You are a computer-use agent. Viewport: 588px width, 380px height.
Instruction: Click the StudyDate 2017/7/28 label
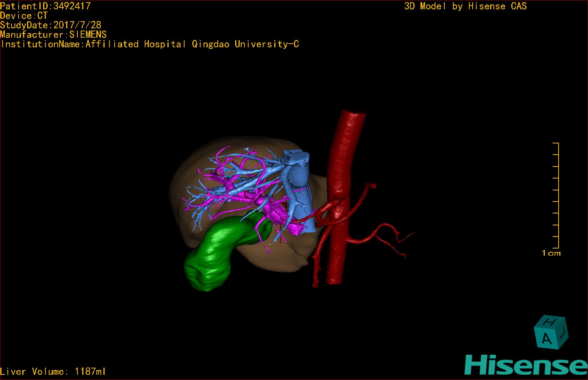click(51, 25)
